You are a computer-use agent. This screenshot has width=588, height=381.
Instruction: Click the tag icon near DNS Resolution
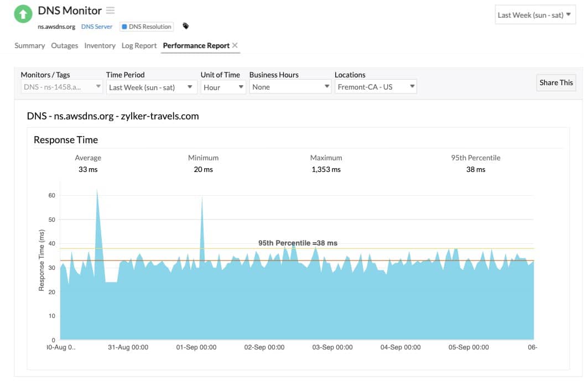point(186,26)
